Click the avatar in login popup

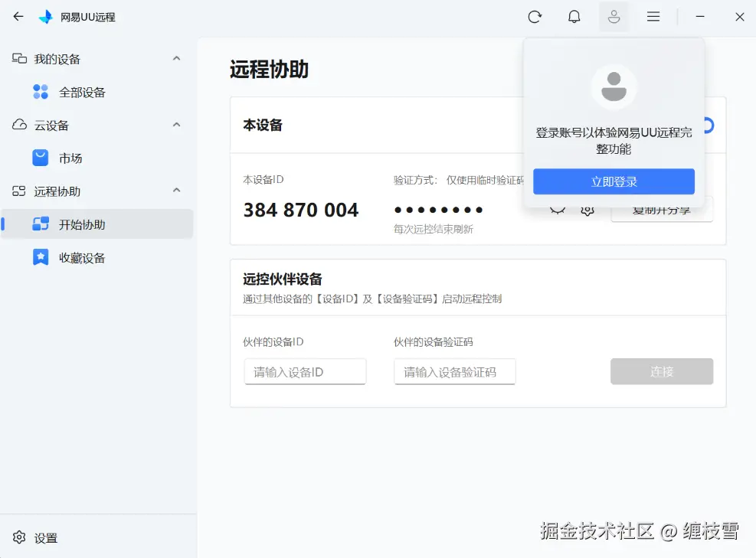point(614,86)
